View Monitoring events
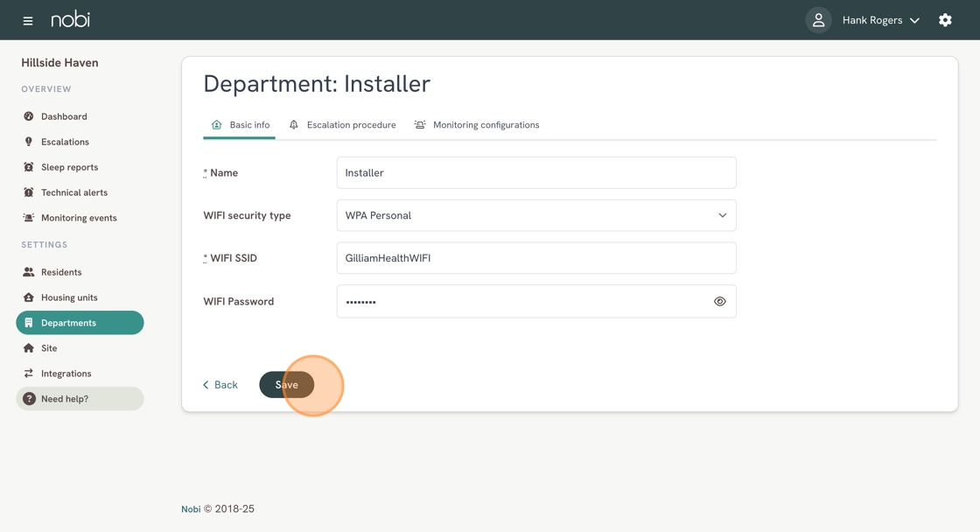The width and height of the screenshot is (980, 532). pos(79,218)
